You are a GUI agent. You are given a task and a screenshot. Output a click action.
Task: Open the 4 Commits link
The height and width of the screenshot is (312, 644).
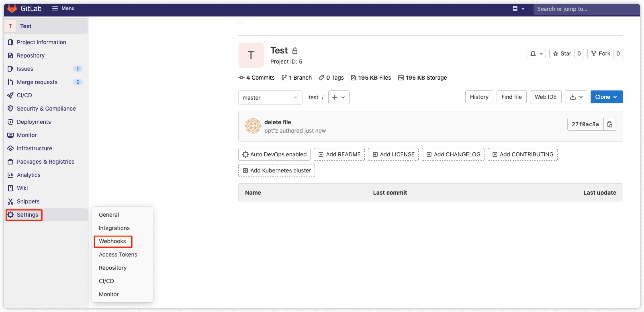[257, 78]
